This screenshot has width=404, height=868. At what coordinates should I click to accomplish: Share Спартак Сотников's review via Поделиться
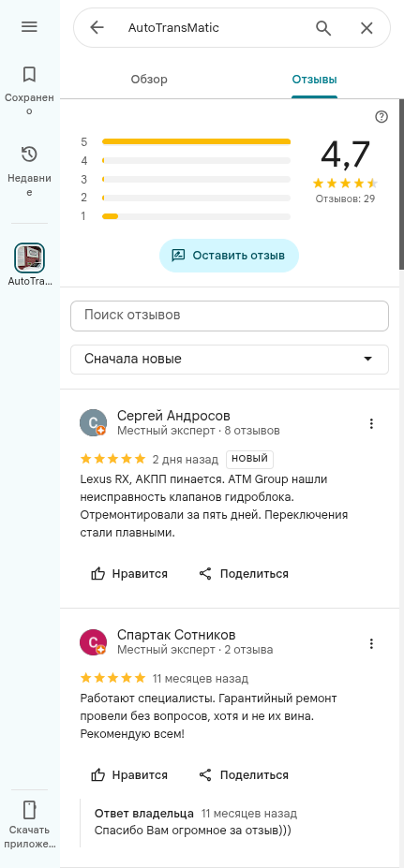[244, 775]
